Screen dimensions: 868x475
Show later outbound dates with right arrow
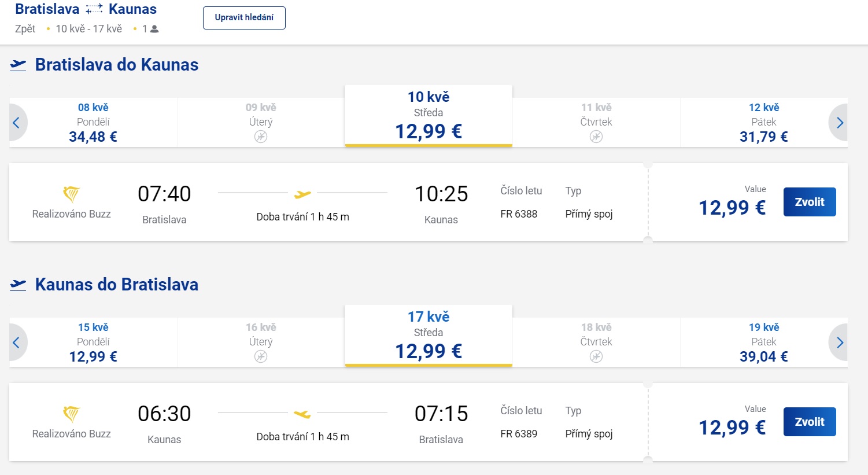click(x=840, y=123)
